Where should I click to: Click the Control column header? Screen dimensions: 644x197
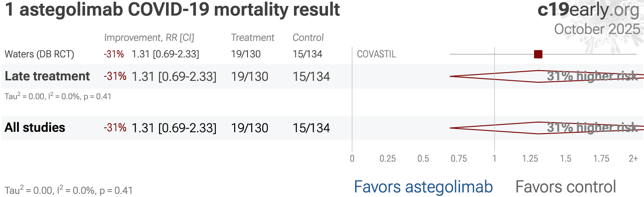(x=308, y=38)
